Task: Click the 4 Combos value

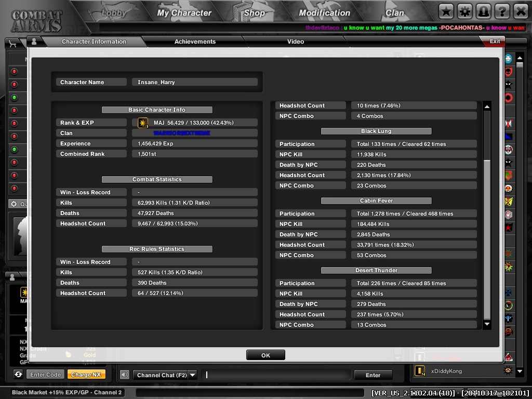Action: (370, 116)
